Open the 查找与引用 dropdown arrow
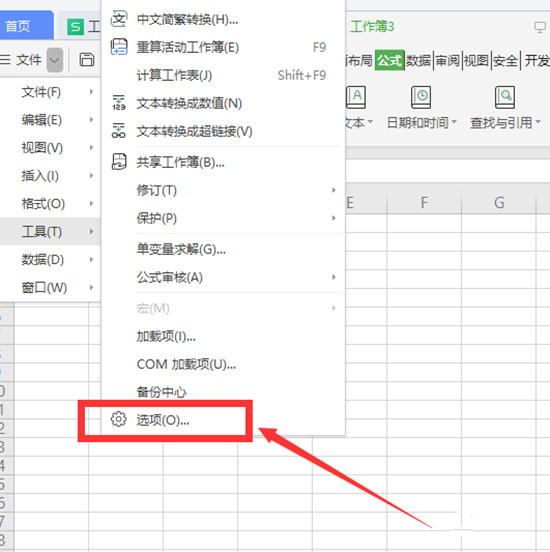 click(x=538, y=122)
